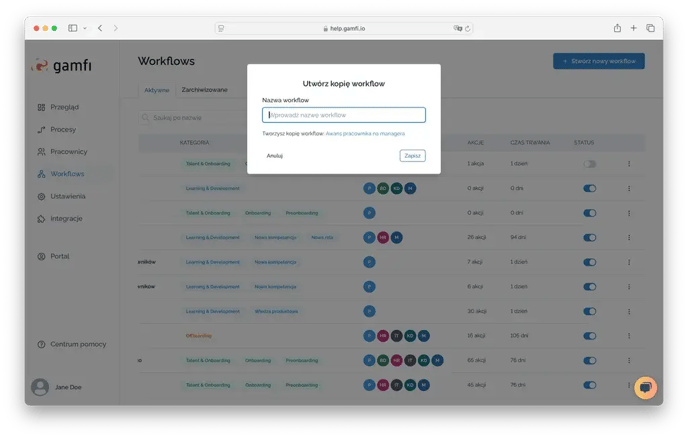This screenshot has height=438, width=688.
Task: Focus the Nazwa workflow input field
Action: pyautogui.click(x=343, y=115)
